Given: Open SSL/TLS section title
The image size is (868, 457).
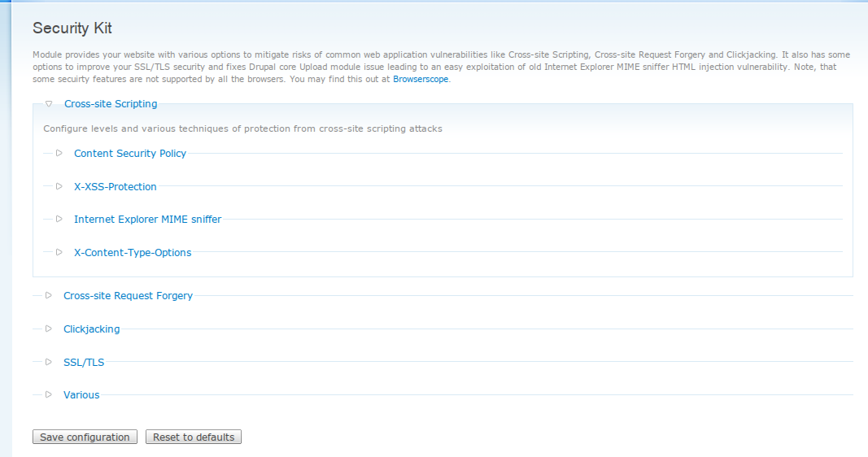Looking at the screenshot, I should pos(84,363).
